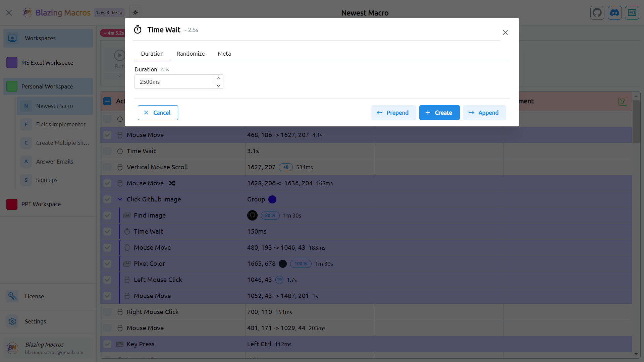Toggle checkbox for Right Mouse Click row
This screenshot has width=644, height=362.
click(107, 312)
